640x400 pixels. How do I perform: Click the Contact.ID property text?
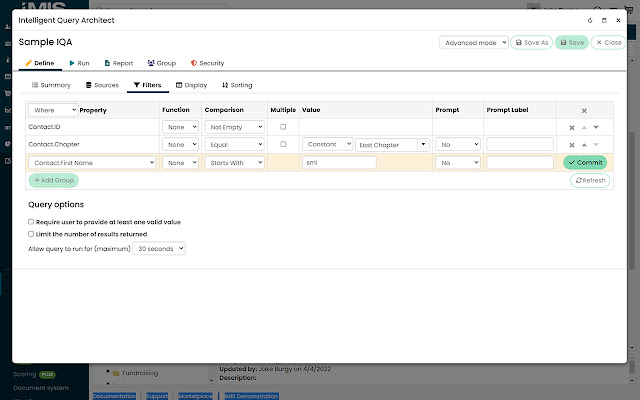(x=44, y=127)
